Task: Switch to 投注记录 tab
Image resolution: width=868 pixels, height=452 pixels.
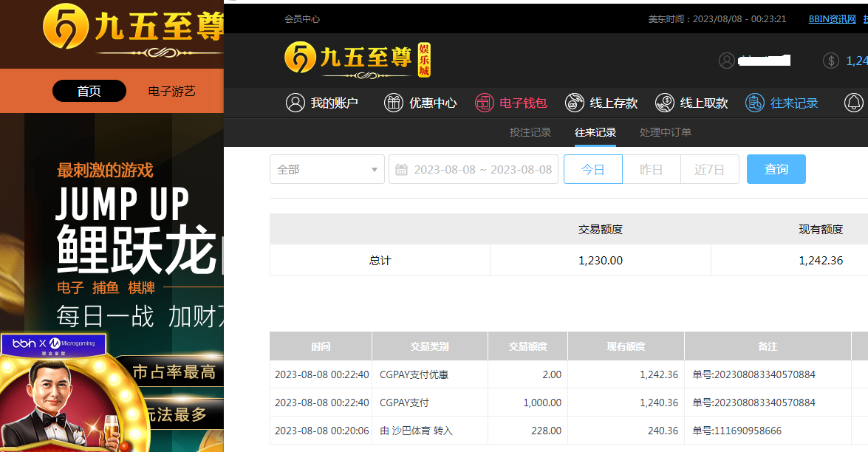Action: coord(530,132)
